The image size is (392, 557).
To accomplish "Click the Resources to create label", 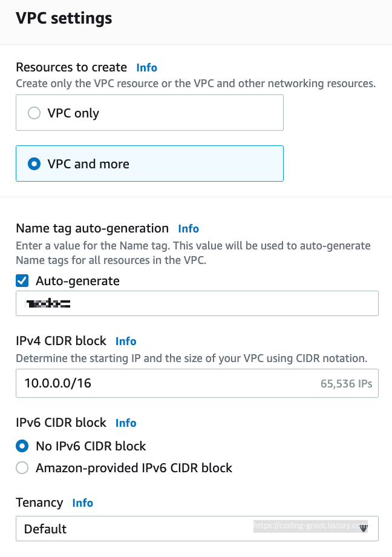I will 71,67.
